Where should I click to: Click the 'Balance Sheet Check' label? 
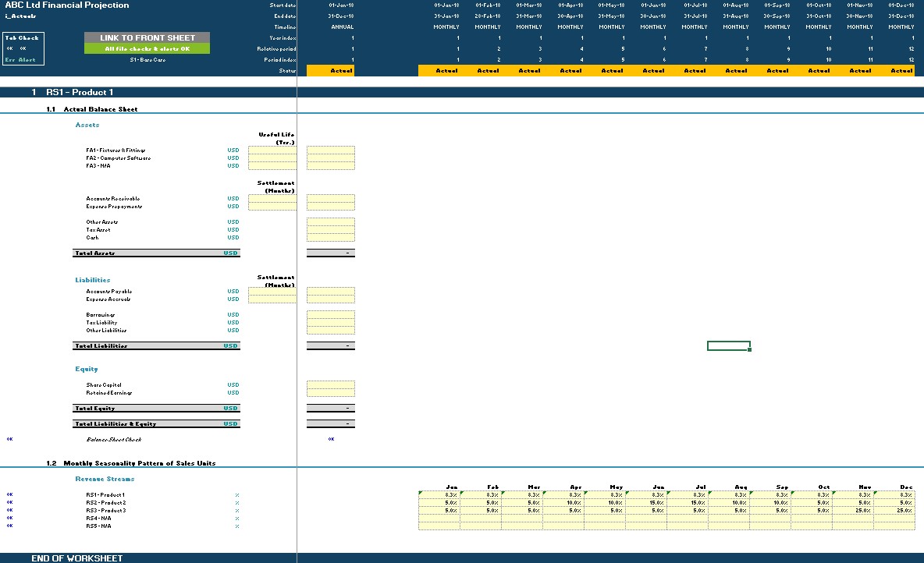click(x=114, y=439)
